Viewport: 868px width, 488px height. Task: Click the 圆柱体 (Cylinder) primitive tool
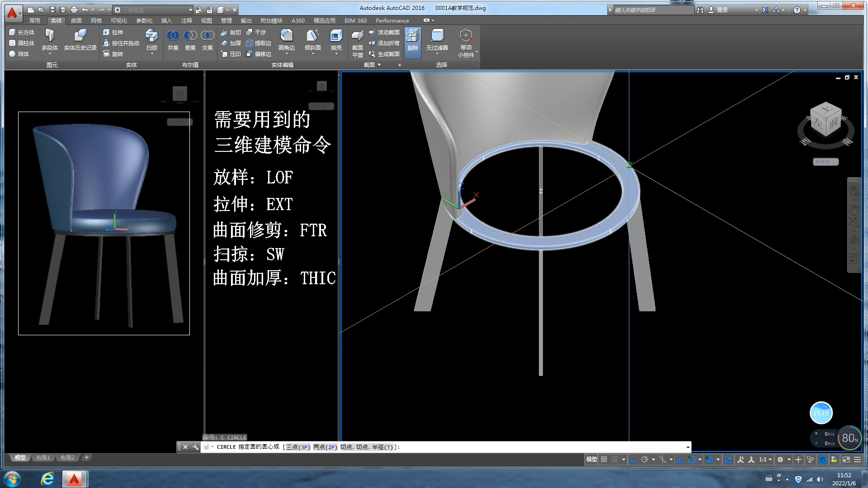pos(23,43)
